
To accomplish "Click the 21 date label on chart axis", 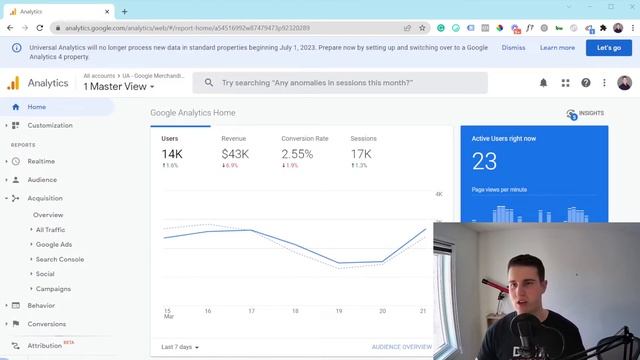I will tap(423, 311).
